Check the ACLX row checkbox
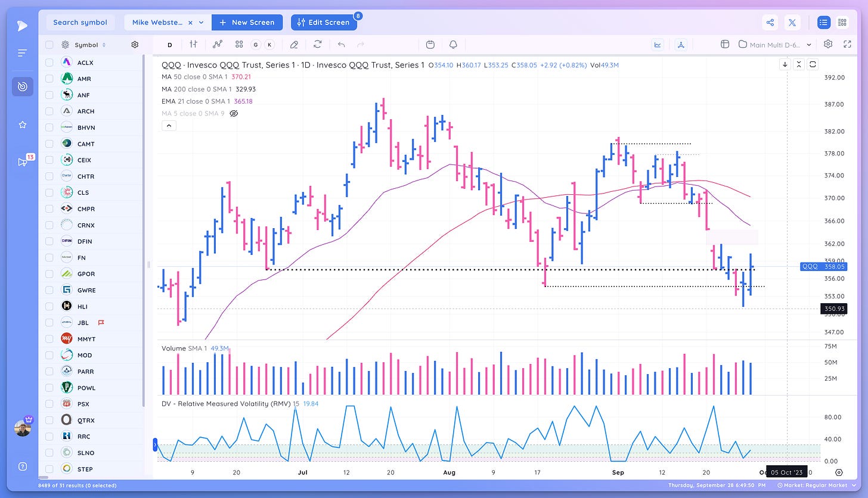This screenshot has height=498, width=868. (49, 63)
